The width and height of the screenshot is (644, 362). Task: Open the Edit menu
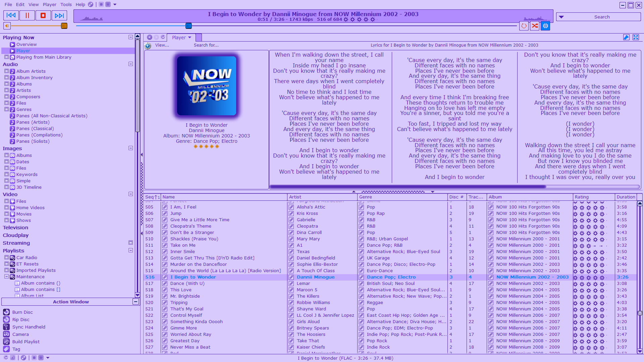pos(20,4)
